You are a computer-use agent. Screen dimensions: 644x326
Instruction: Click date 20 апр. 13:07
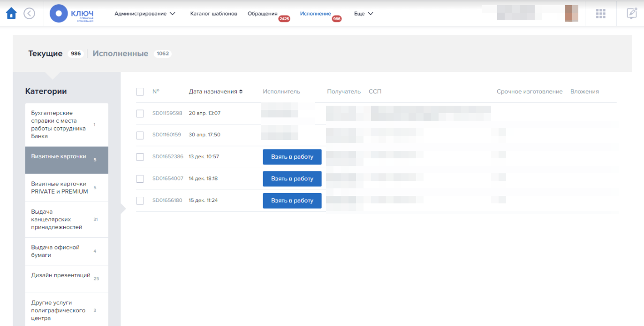(x=205, y=113)
